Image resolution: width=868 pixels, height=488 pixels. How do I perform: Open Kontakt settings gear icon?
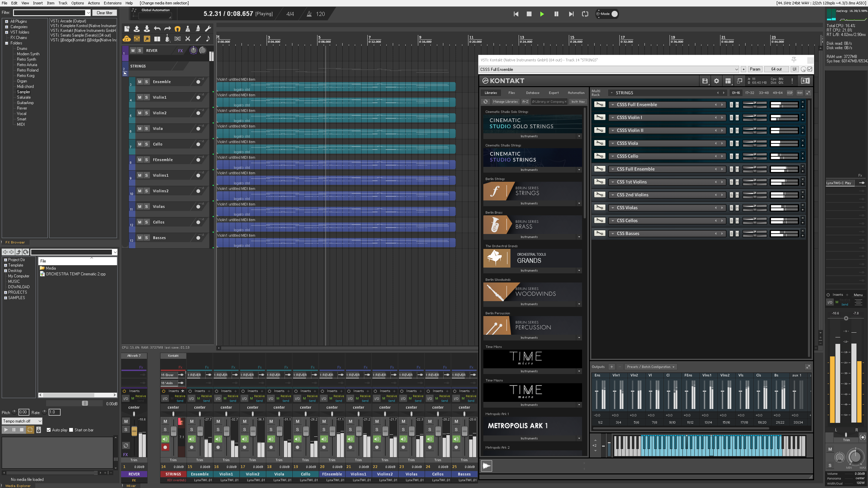716,81
